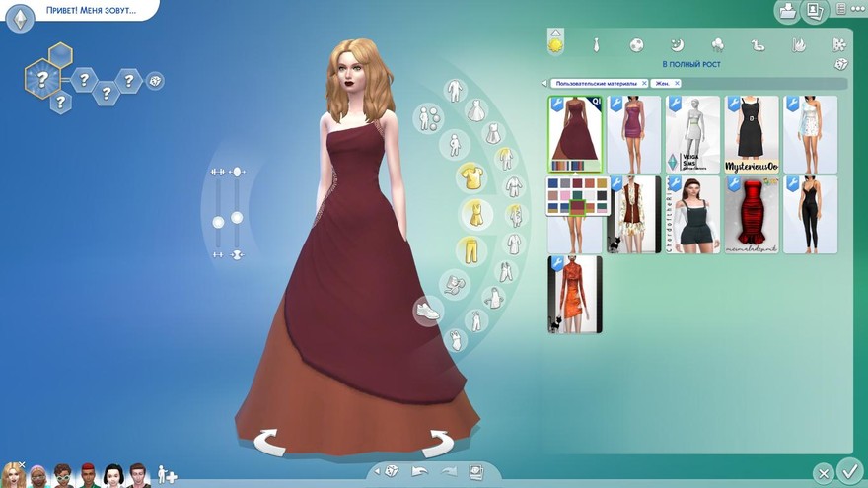This screenshot has height=488, width=868.
Task: Open the Accessories category
Action: coord(454,286)
